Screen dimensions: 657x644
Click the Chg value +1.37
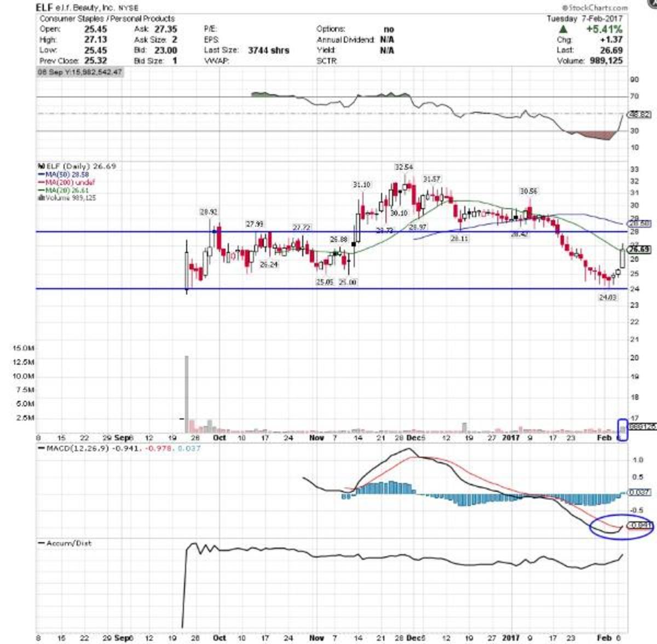[x=612, y=39]
